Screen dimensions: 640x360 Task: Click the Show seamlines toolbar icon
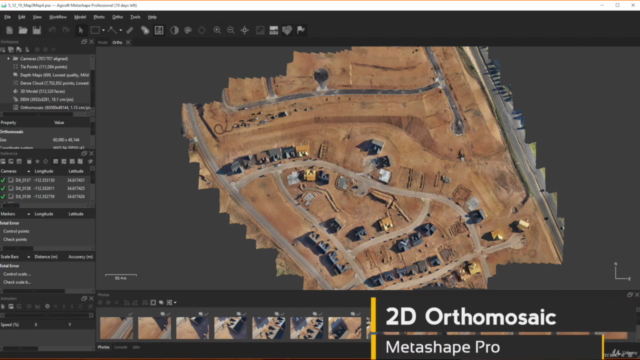point(273,30)
